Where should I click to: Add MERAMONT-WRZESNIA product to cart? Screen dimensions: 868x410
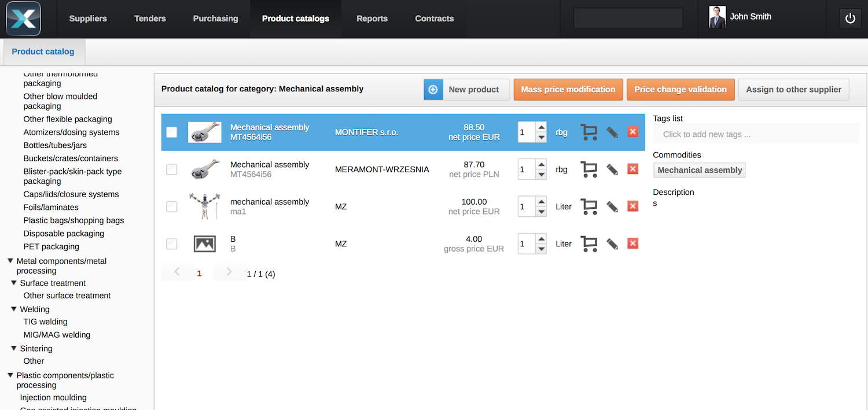589,169
